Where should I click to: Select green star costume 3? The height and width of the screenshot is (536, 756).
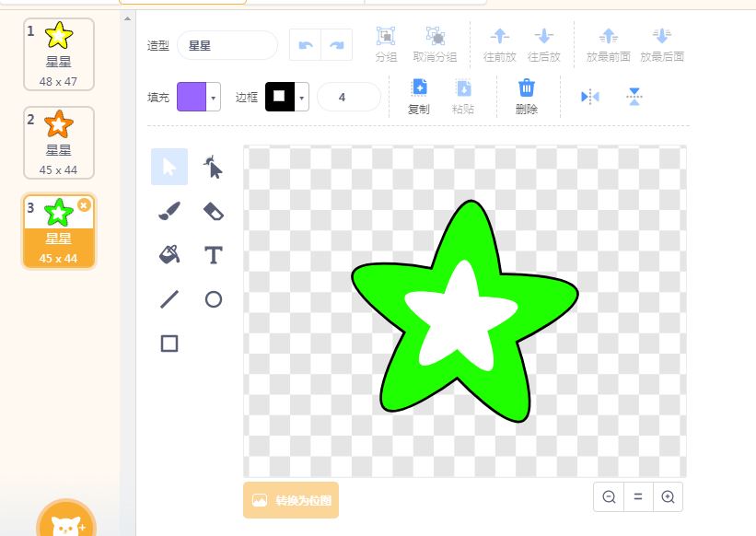click(59, 231)
